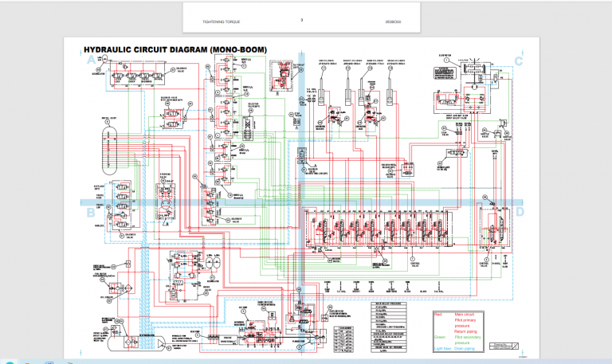This screenshot has width=612, height=364.
Task: Select 'Return piping' in the legend
Action: [x=465, y=331]
